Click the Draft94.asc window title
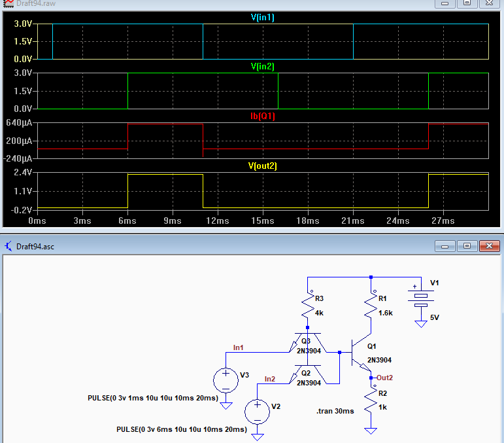The width and height of the screenshot is (504, 443). point(35,247)
